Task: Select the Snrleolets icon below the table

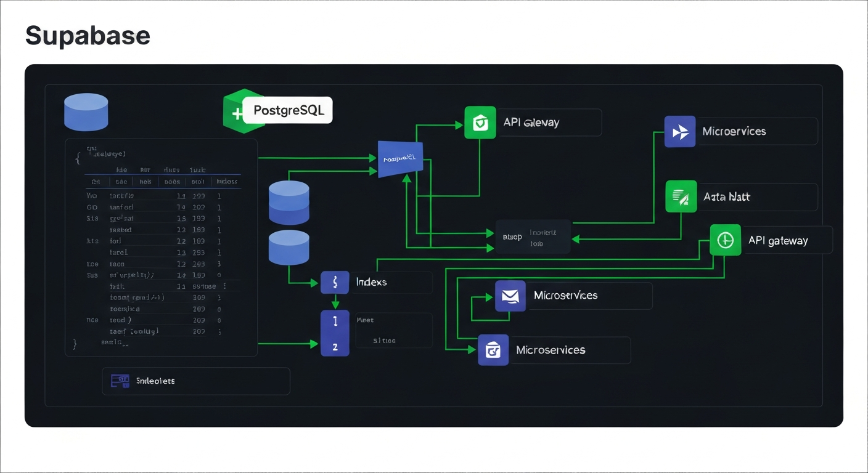Action: pos(120,381)
